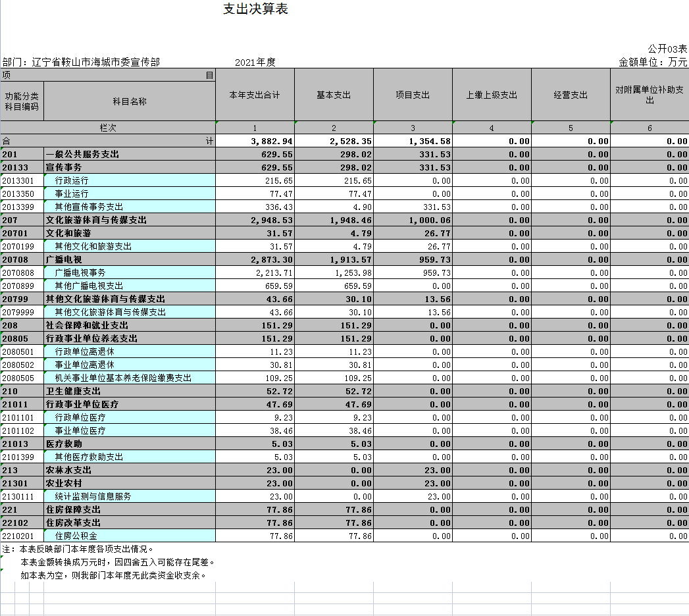
Task: Select the department cell 辽宁省鞍山市海城市委宣传部
Action: tap(96, 62)
